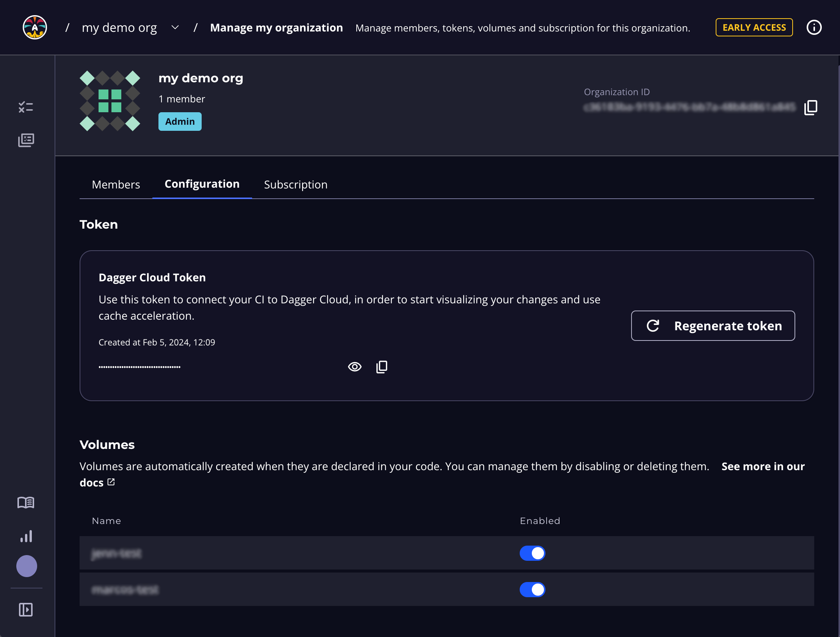Copy the Dagger Cloud token
This screenshot has width=840, height=637.
pos(382,367)
